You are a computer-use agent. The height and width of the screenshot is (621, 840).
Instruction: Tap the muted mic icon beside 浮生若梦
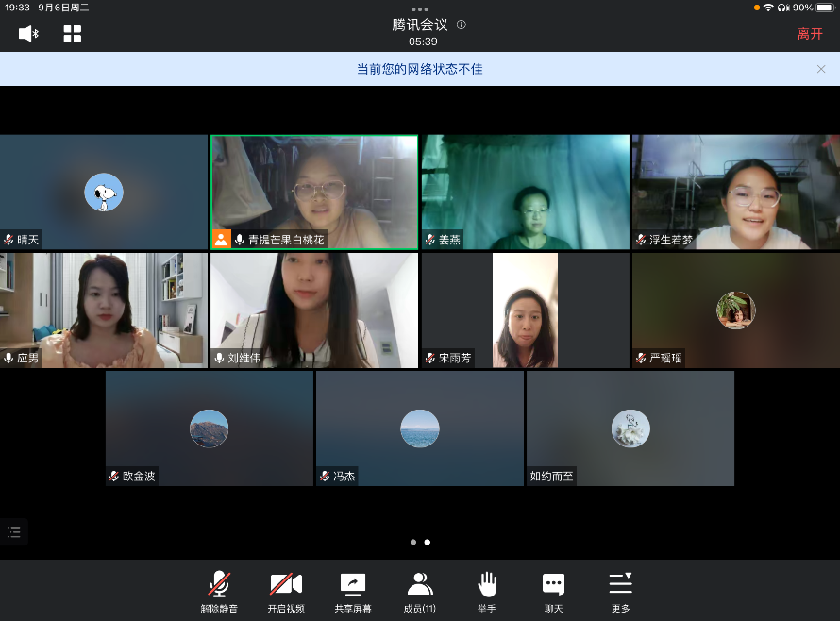pos(641,240)
